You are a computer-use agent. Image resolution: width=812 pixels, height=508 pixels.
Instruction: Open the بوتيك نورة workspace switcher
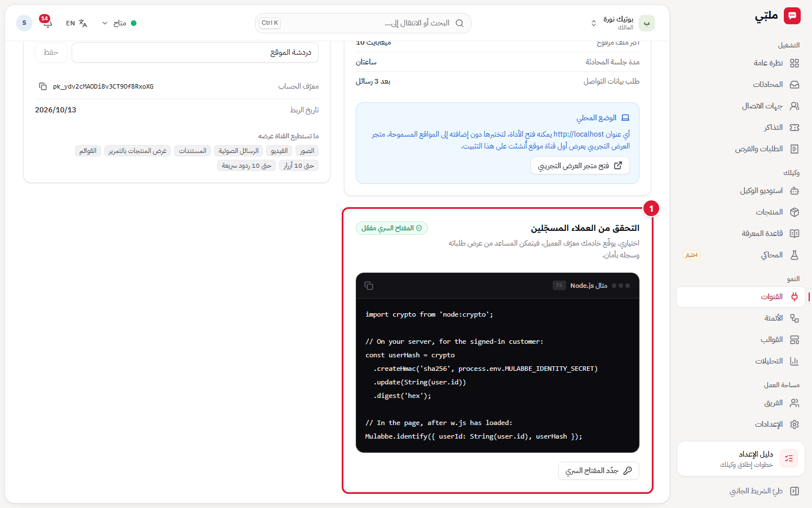pyautogui.click(x=622, y=23)
